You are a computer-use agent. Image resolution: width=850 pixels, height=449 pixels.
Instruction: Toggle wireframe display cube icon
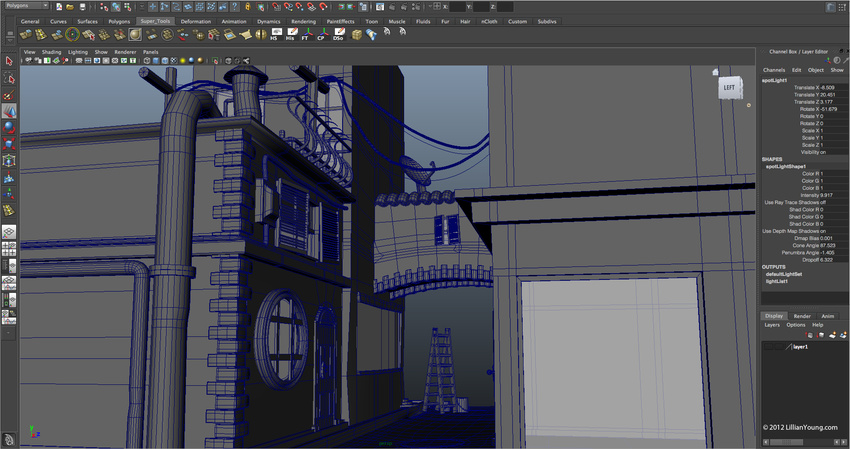click(x=147, y=61)
